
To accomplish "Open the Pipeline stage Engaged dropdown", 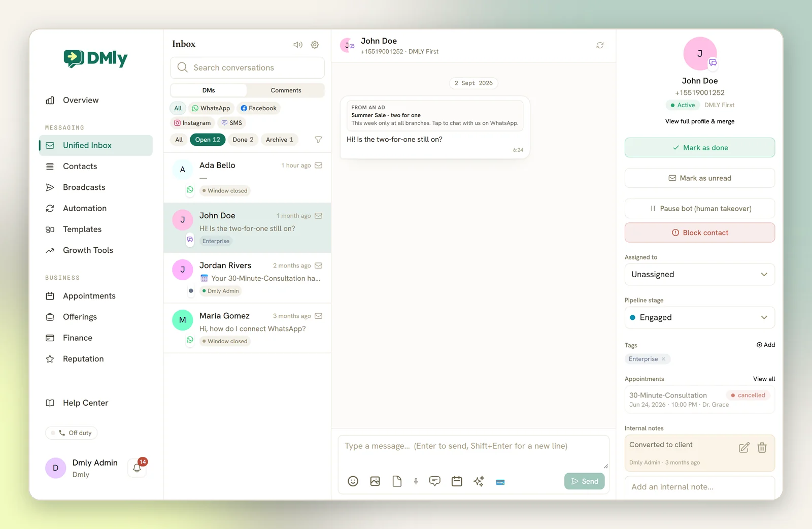I will tap(699, 318).
